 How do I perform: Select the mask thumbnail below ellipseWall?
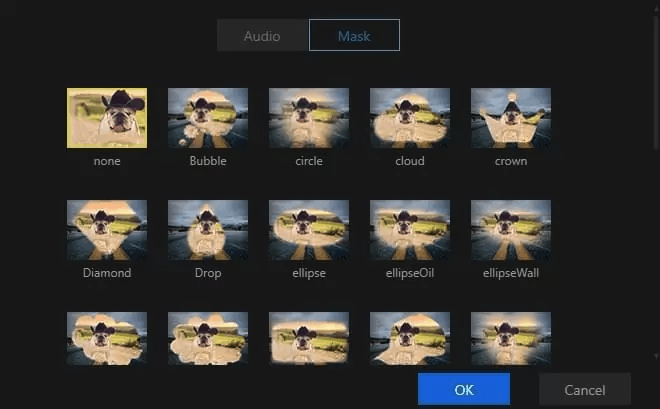511,338
